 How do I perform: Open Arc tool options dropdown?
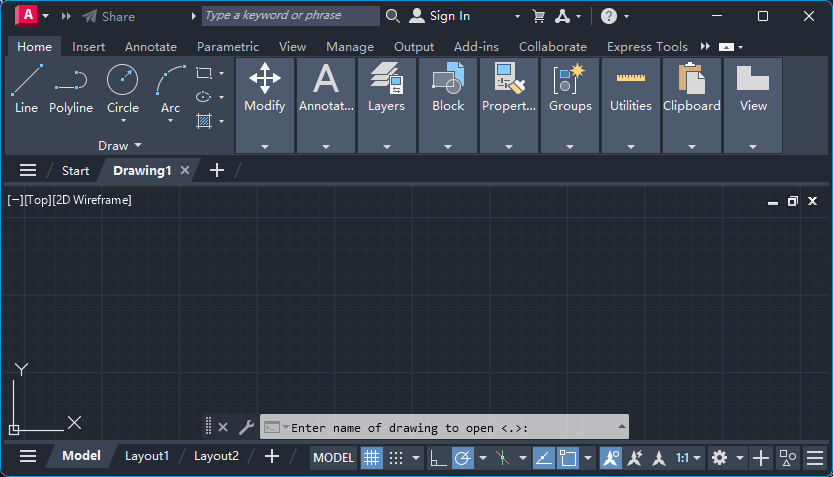(x=171, y=121)
